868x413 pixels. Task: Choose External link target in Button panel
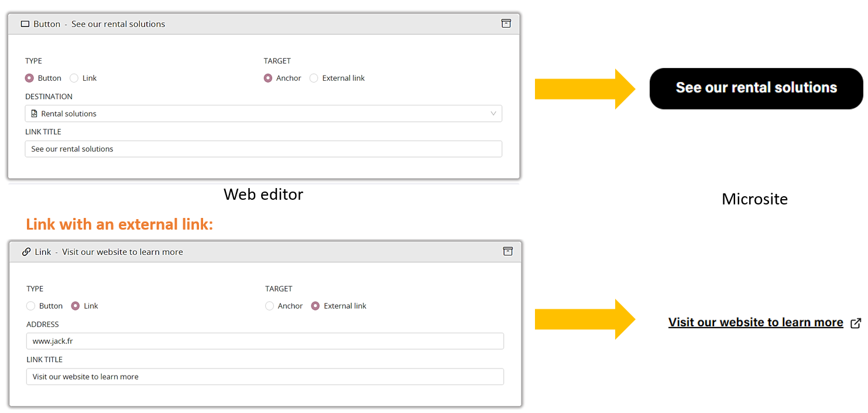click(x=314, y=78)
